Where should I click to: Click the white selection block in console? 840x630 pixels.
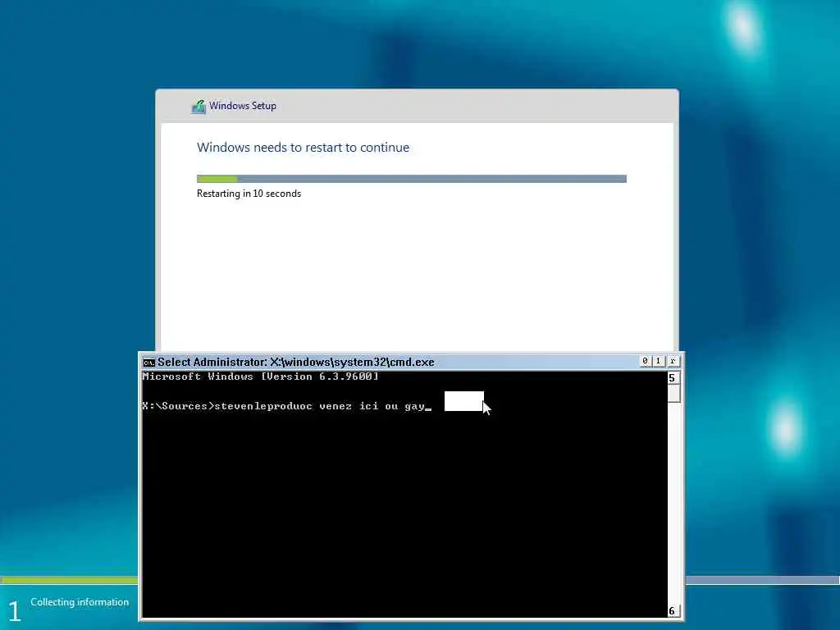(x=464, y=401)
